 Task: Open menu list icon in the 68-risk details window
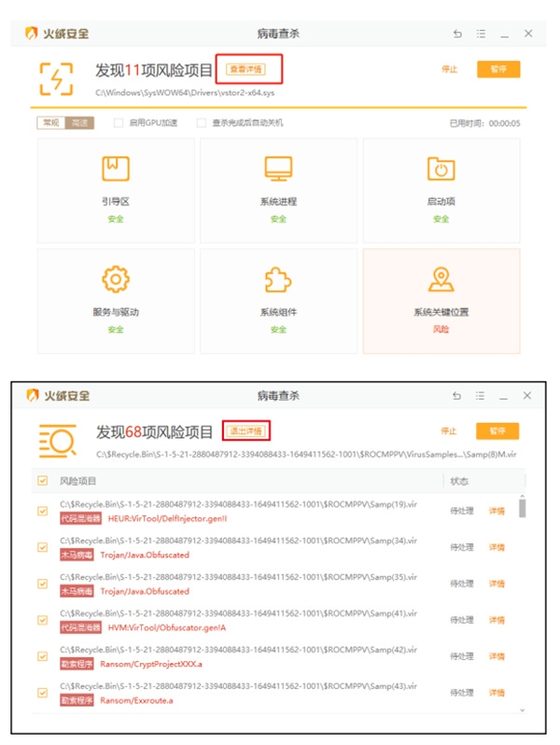pos(481,396)
